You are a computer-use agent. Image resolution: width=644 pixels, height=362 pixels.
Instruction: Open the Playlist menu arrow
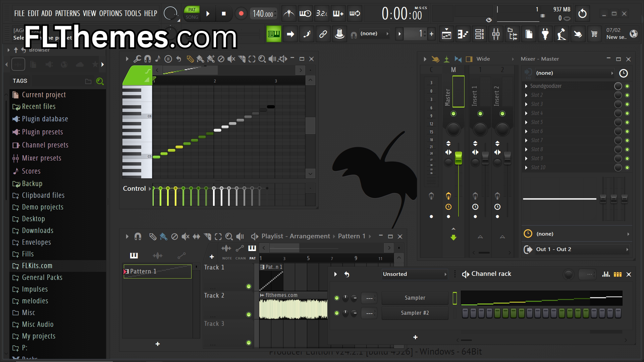(x=127, y=237)
